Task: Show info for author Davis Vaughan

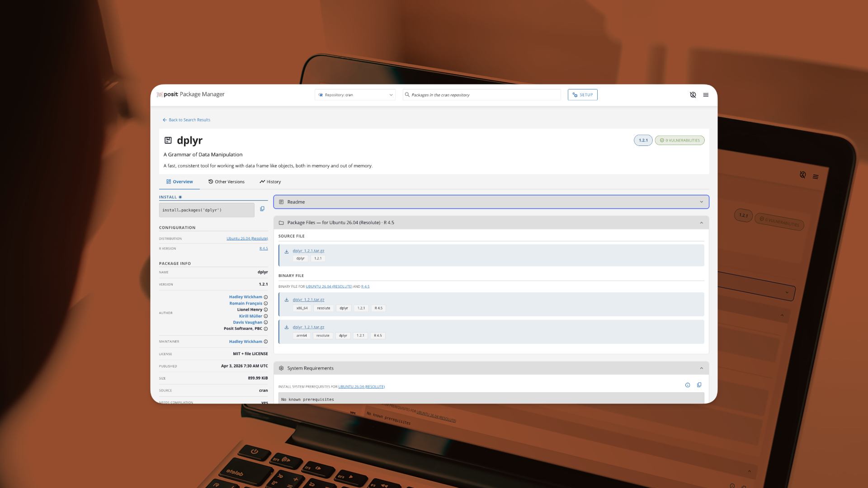Action: (266, 323)
